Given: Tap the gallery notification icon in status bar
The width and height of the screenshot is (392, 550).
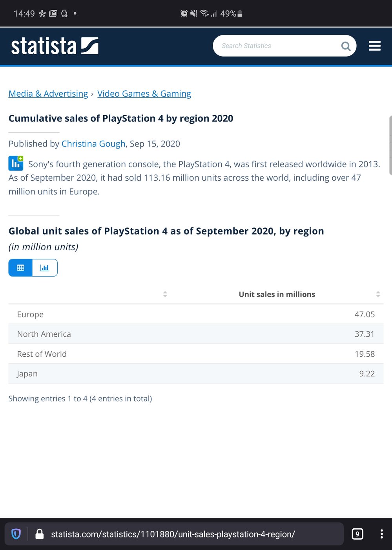Looking at the screenshot, I should point(53,13).
